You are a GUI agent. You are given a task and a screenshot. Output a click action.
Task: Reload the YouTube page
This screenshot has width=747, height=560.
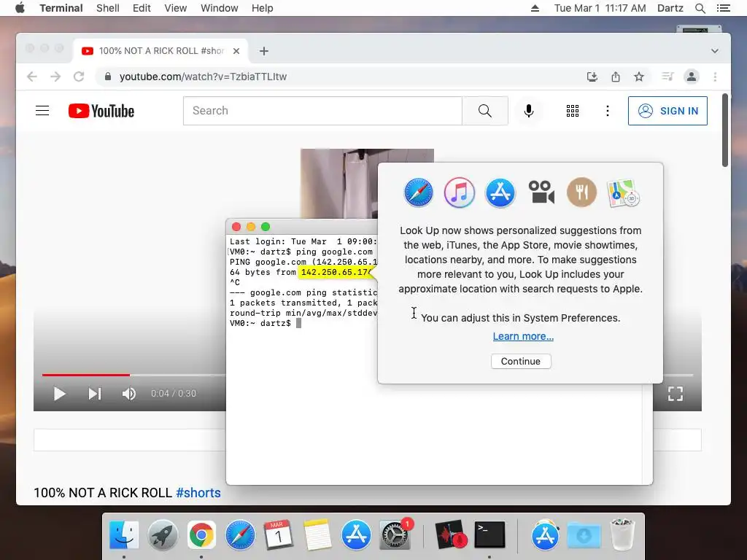(x=79, y=77)
